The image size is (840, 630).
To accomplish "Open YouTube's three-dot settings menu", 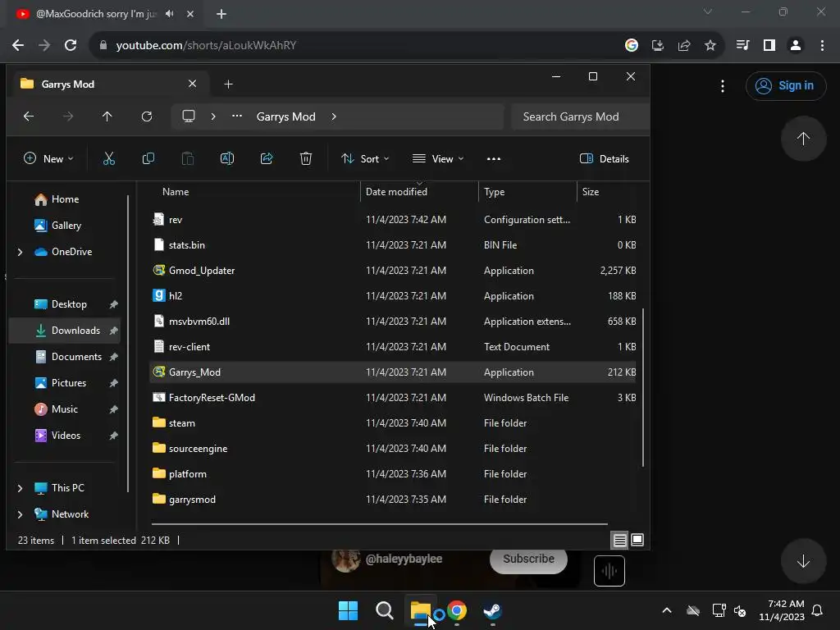I will tap(723, 85).
